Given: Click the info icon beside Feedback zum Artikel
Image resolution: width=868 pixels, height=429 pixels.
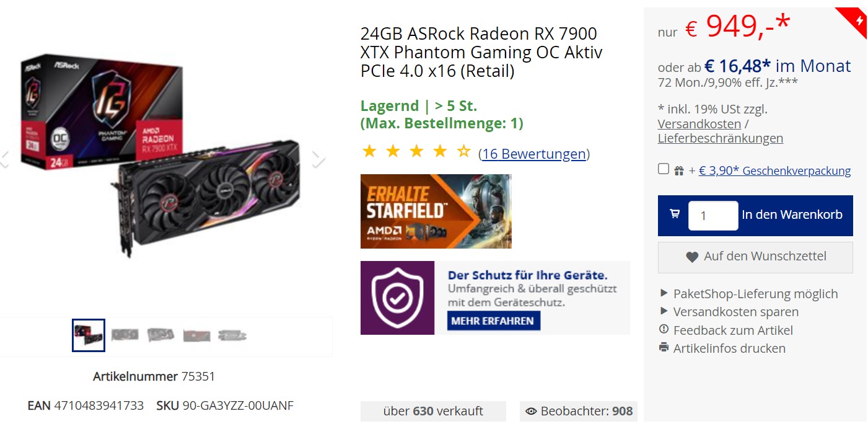Looking at the screenshot, I should click(x=664, y=330).
